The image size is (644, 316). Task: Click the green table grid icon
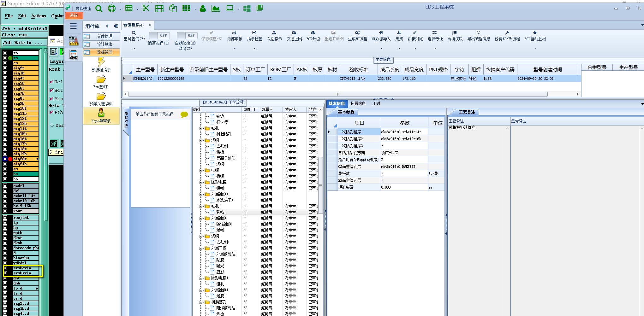click(x=129, y=8)
